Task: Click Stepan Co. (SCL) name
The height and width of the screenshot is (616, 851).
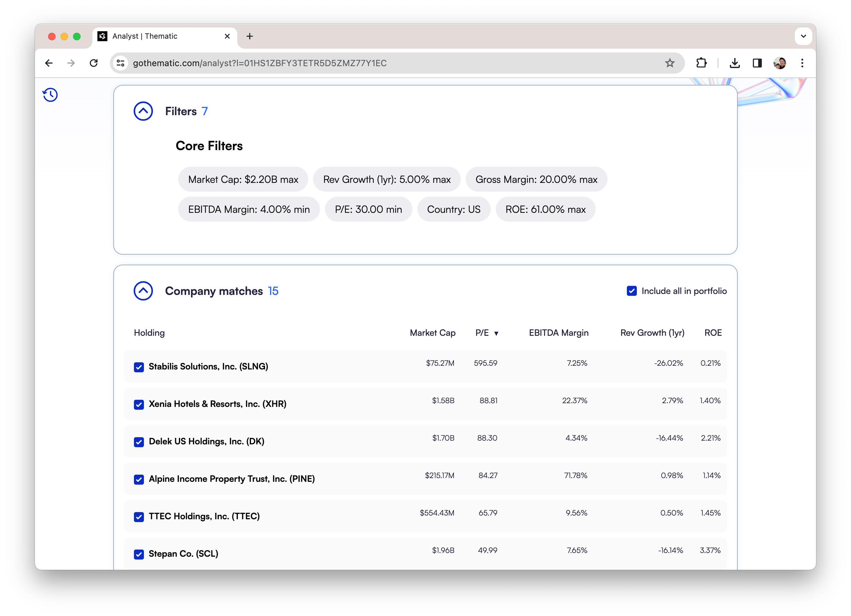Action: (184, 554)
